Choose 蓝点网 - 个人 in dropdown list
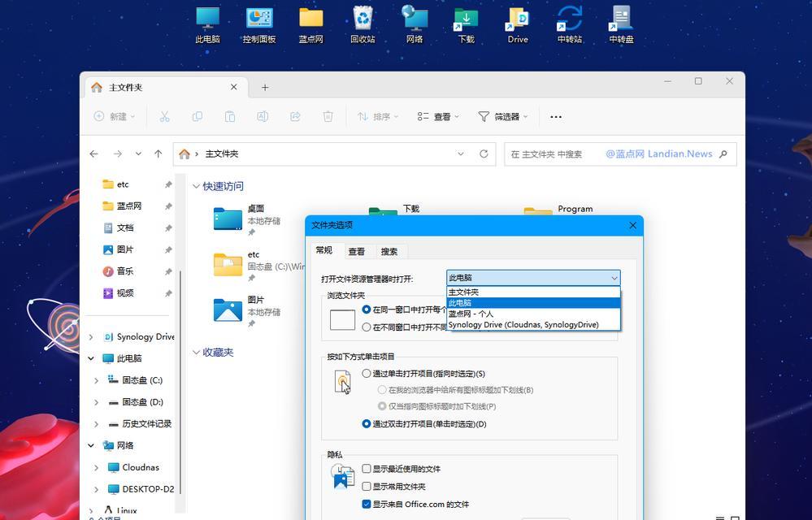Screen dimensions: 812x520 (533, 314)
